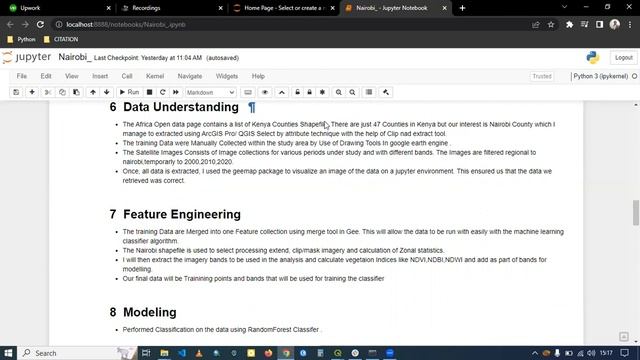Open the command palette keyboard icon

coord(248,92)
